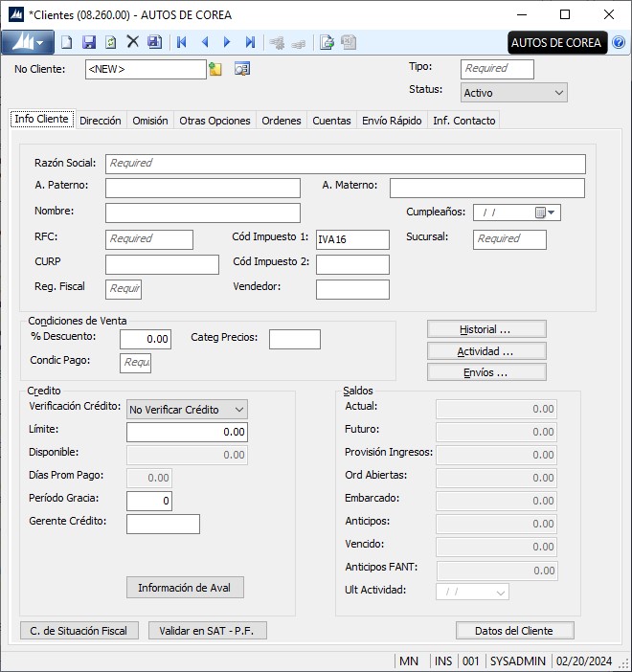Open the Envío Rápido tab
Screen dimensions: 632x672
click(x=392, y=121)
